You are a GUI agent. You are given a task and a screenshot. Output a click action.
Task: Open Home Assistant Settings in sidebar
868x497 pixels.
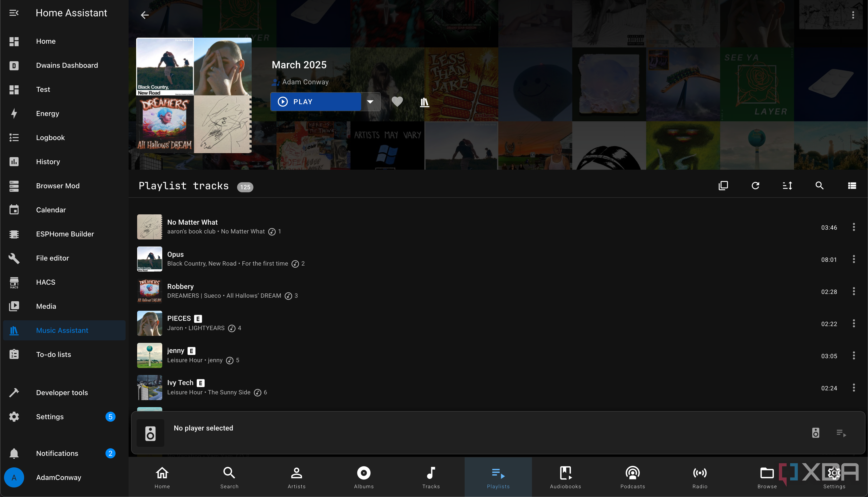64,417
